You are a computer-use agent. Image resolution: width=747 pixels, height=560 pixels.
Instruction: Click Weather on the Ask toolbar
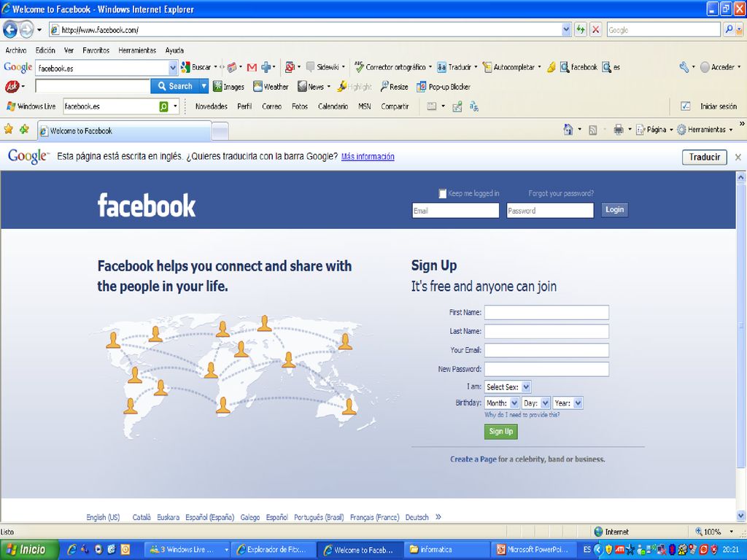[x=271, y=87]
